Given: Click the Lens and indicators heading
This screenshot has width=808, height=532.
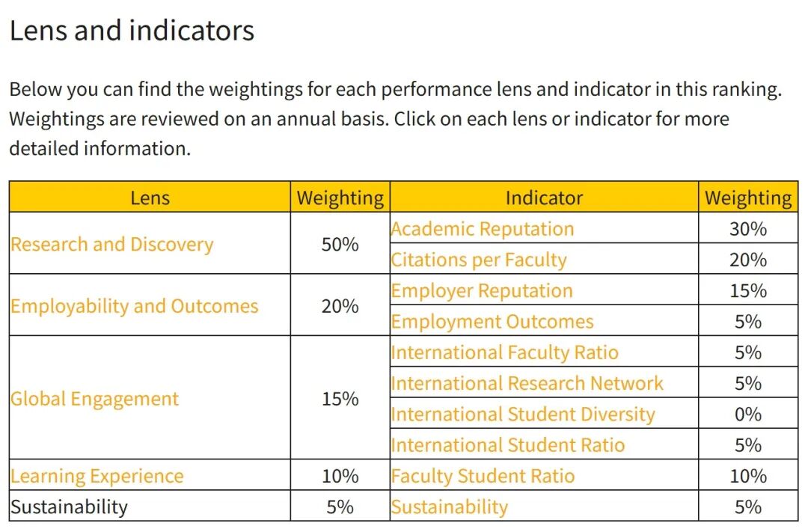Looking at the screenshot, I should (x=132, y=31).
